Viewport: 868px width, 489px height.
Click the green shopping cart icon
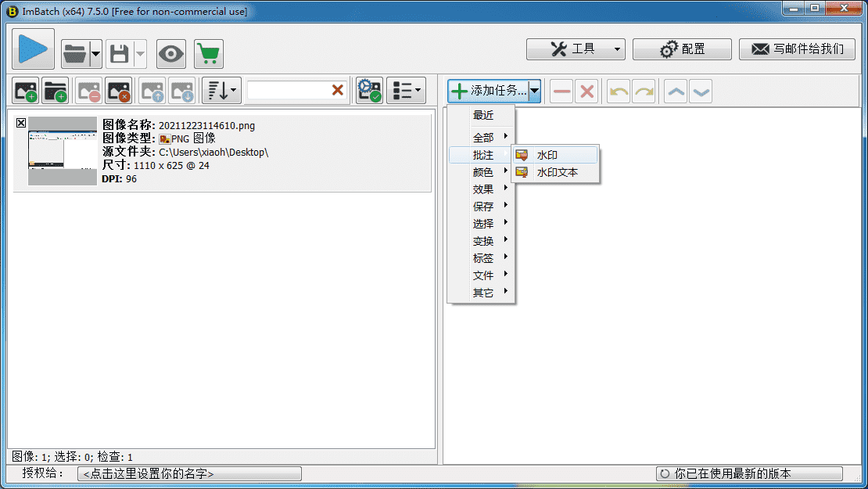pyautogui.click(x=208, y=54)
